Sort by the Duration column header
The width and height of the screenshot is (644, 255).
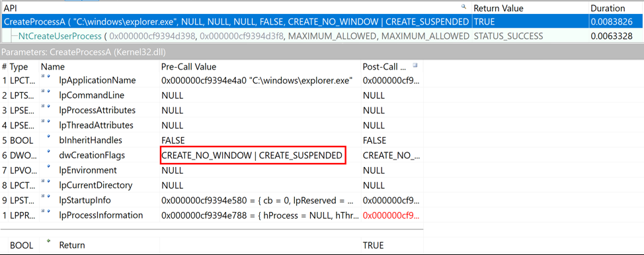tap(616, 8)
